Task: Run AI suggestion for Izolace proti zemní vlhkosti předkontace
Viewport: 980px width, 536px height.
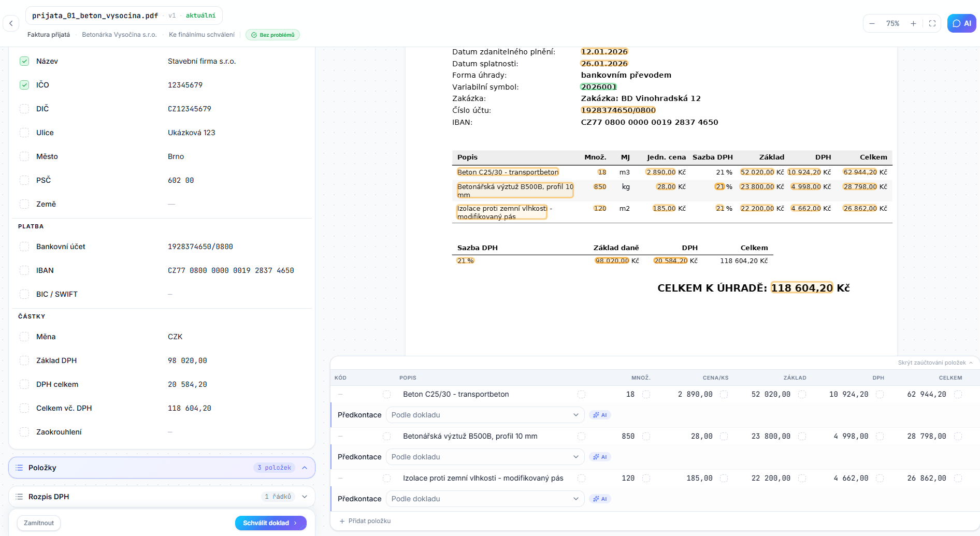Action: pos(600,499)
